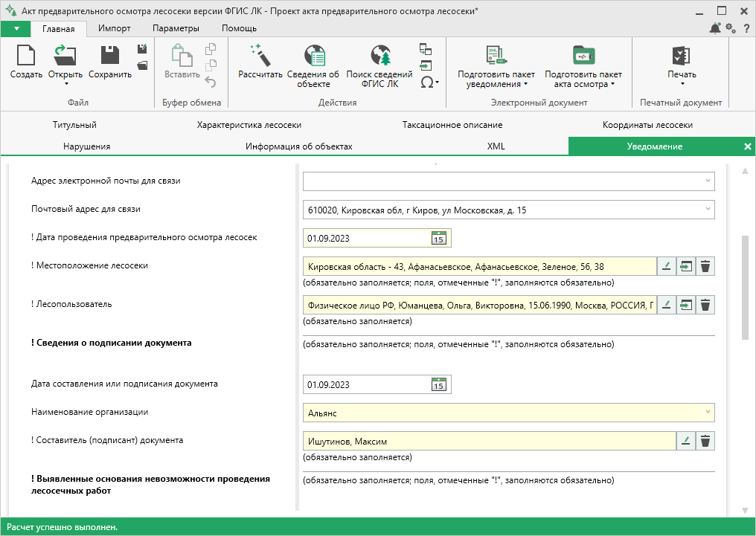
Task: Open green application menu dropdown
Action: (x=16, y=29)
